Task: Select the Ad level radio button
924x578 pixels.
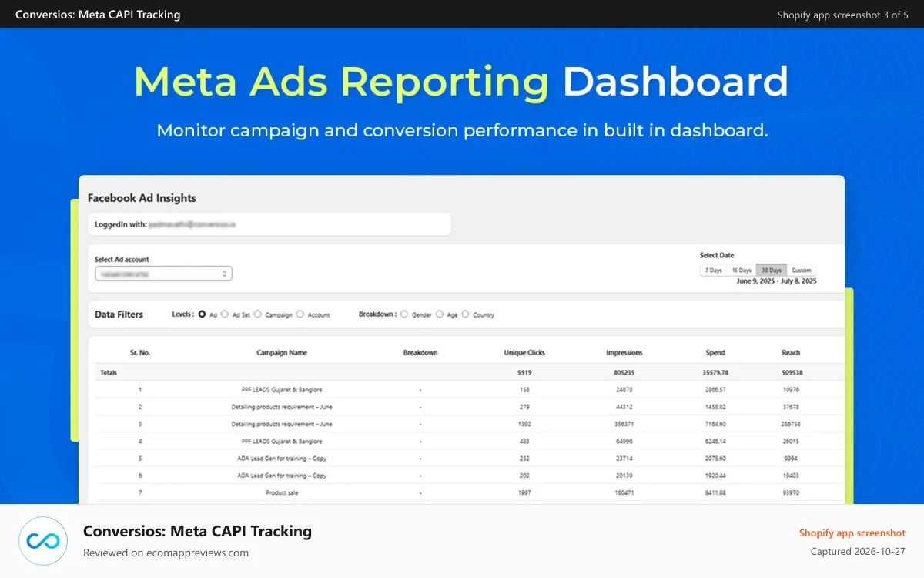Action: pyautogui.click(x=202, y=314)
